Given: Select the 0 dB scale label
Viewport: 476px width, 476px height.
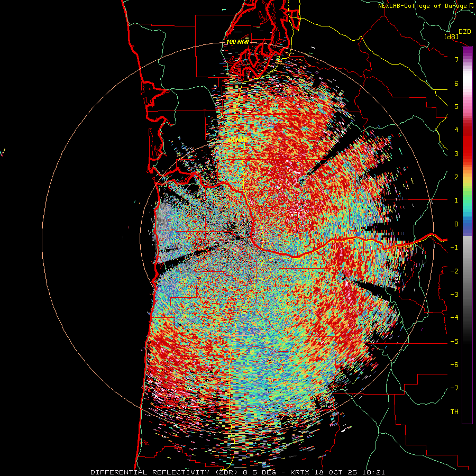Looking at the screenshot, I should pyautogui.click(x=456, y=224).
